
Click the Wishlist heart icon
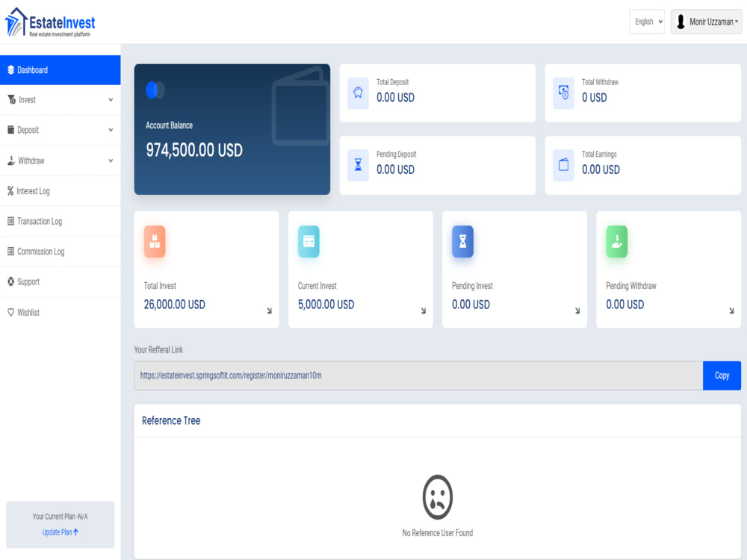pyautogui.click(x=11, y=312)
